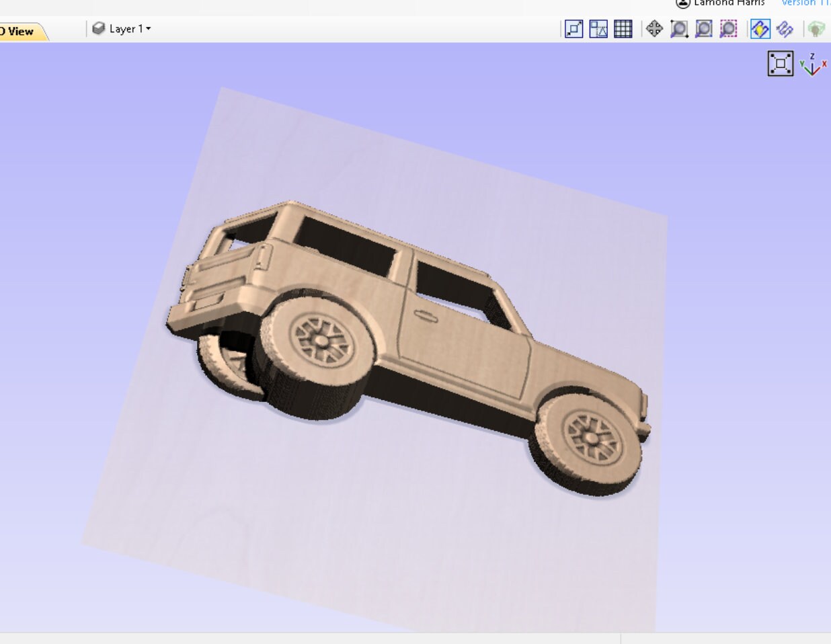This screenshot has height=644, width=831.
Task: Toggle drawing vectors visibility in 3D view
Action: coord(760,29)
